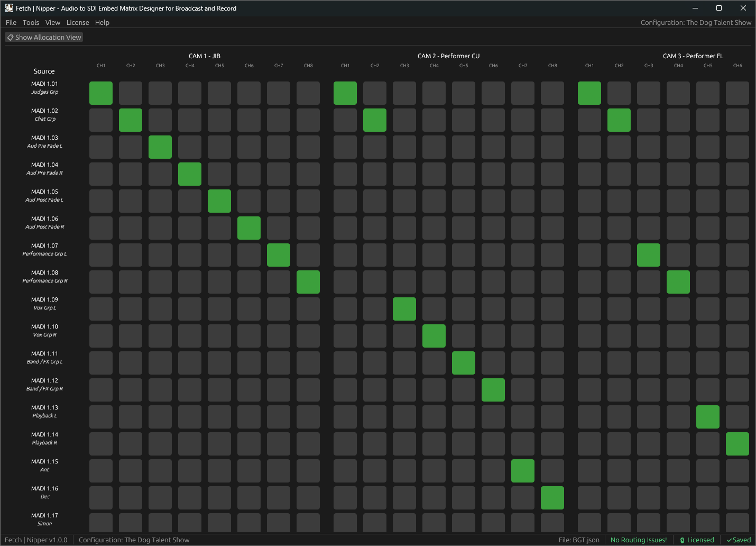The width and height of the screenshot is (756, 546).
Task: Toggle MADI 1.08 Performance Grp R on CAM 1 CH8
Action: [x=308, y=282]
